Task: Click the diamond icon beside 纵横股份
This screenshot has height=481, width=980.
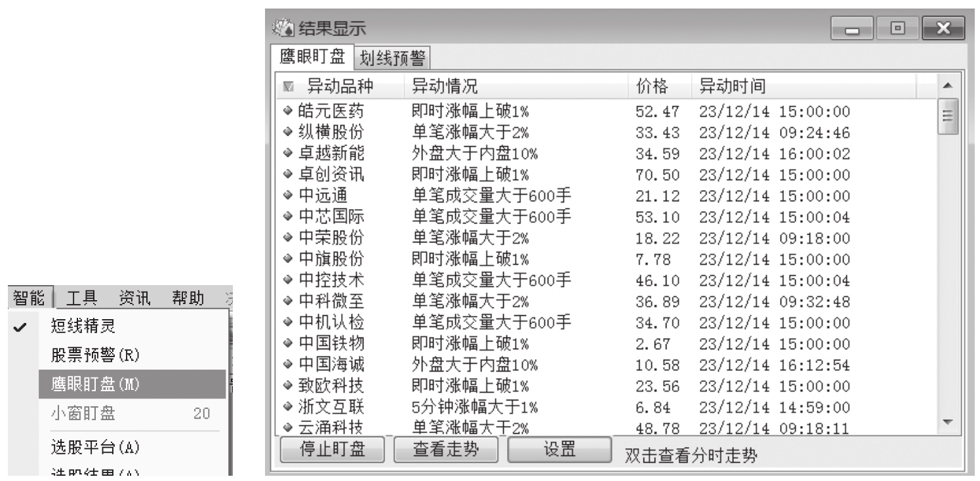Action: [x=288, y=132]
